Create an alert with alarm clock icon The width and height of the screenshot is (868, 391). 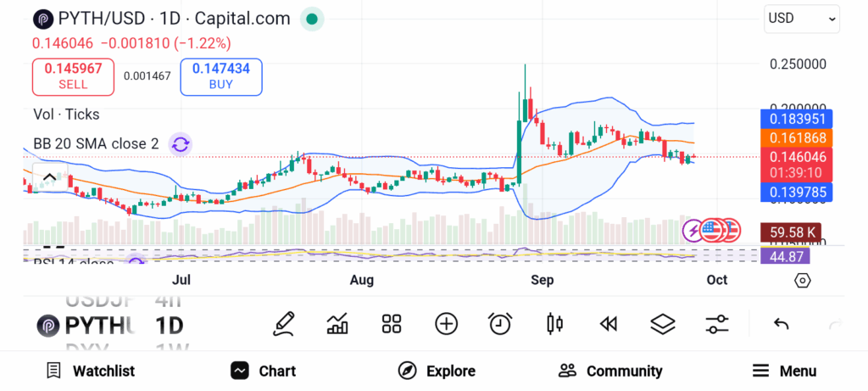tap(500, 323)
